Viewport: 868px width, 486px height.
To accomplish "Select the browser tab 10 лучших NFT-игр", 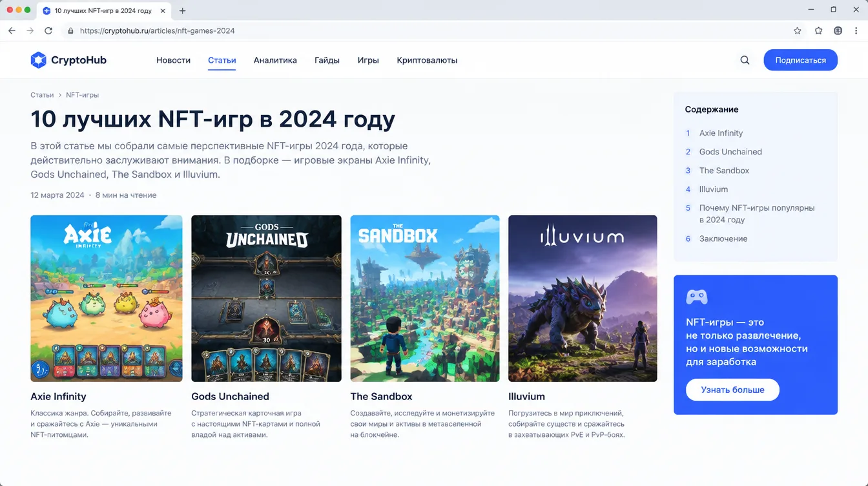I will (x=103, y=10).
